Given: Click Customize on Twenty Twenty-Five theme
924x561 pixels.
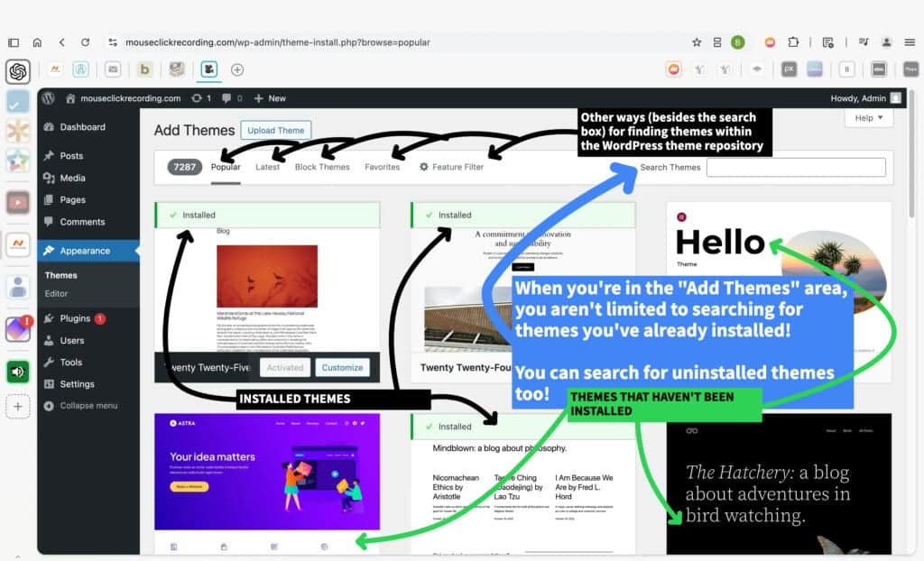Looking at the screenshot, I should 342,367.
